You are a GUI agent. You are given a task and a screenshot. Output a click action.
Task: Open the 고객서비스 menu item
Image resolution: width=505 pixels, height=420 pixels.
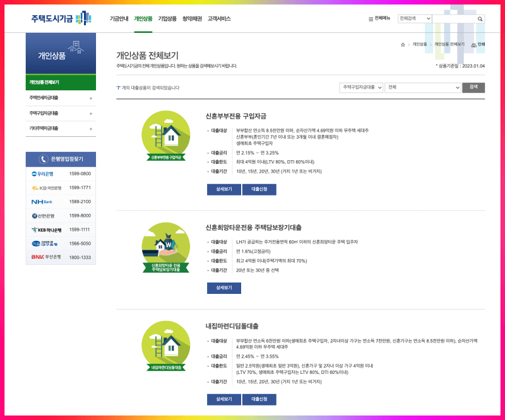(x=220, y=19)
